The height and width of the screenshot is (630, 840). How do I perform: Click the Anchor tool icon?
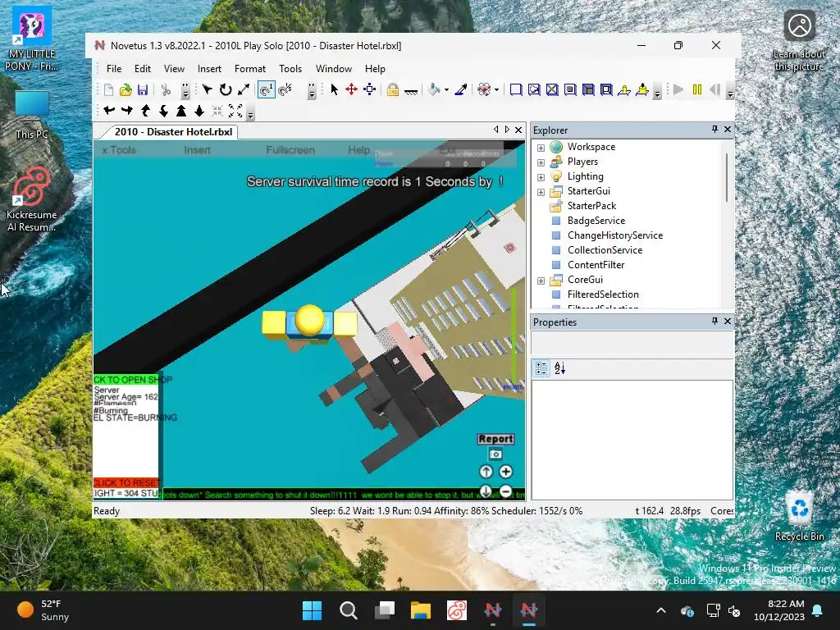(x=411, y=91)
